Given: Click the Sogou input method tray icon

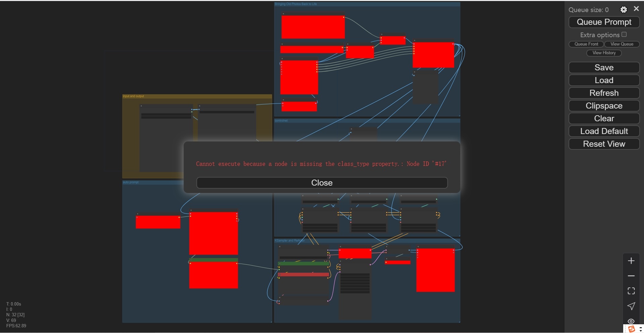Looking at the screenshot, I should (632, 329).
